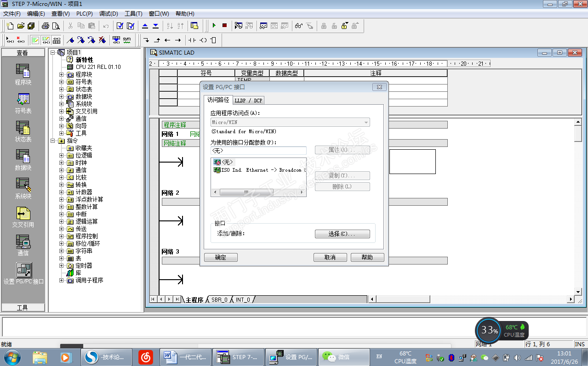This screenshot has height=366, width=588.
Task: Toggle the network comments view icon
Action: click(x=46, y=40)
